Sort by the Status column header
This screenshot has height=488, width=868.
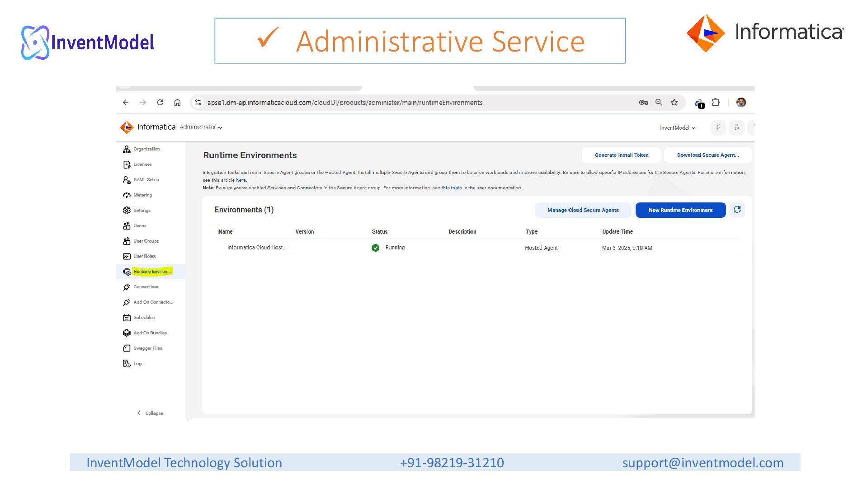click(x=380, y=232)
